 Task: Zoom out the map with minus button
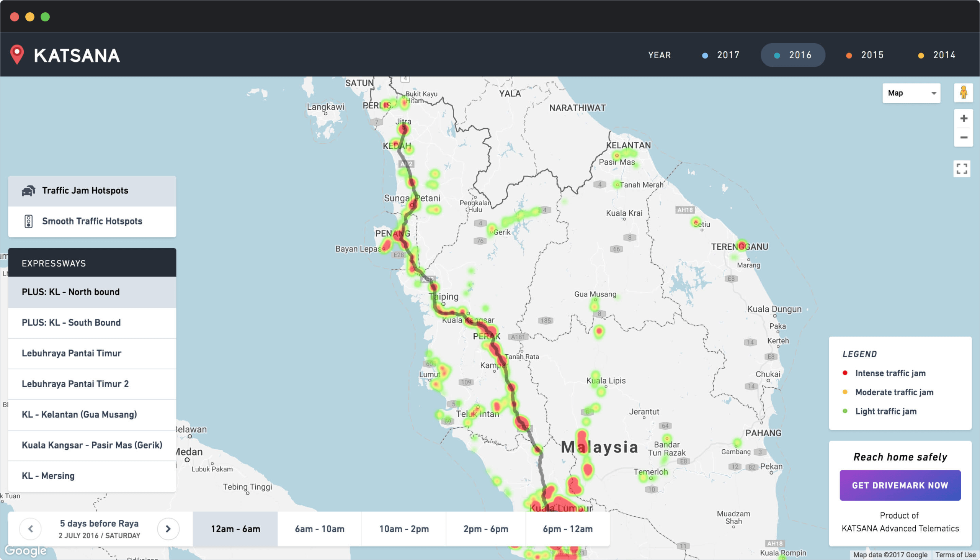click(x=964, y=137)
